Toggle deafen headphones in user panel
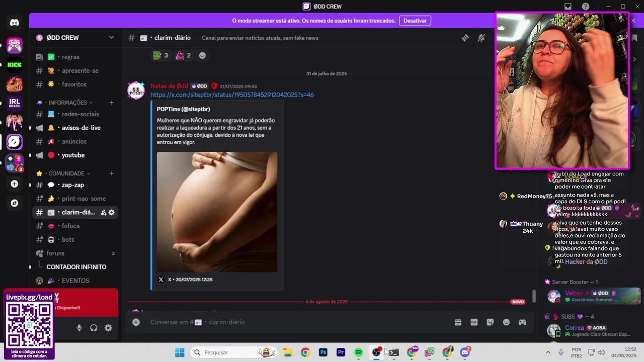644x362 pixels. (94, 328)
